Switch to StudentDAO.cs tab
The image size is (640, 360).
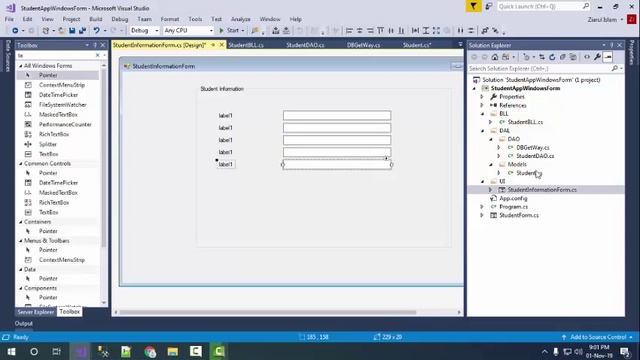305,45
